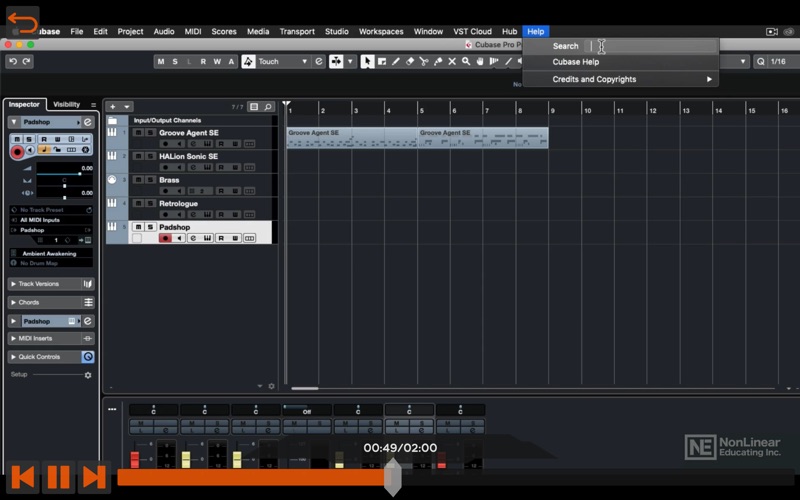Mute the Brass track

tap(138, 180)
